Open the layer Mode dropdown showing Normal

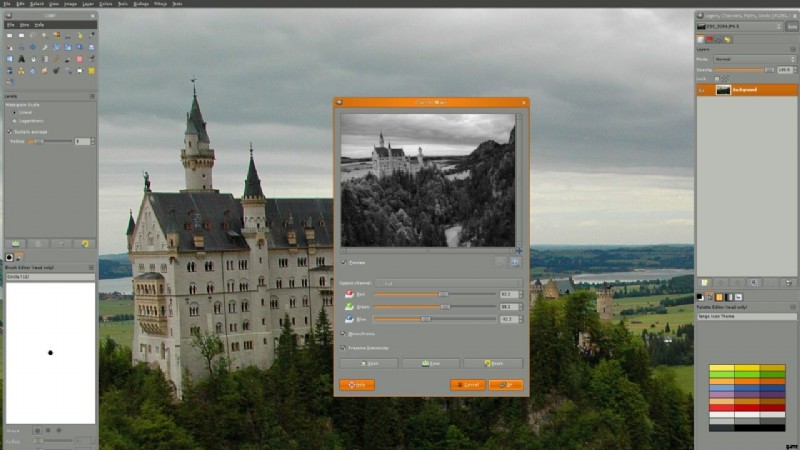tap(755, 59)
